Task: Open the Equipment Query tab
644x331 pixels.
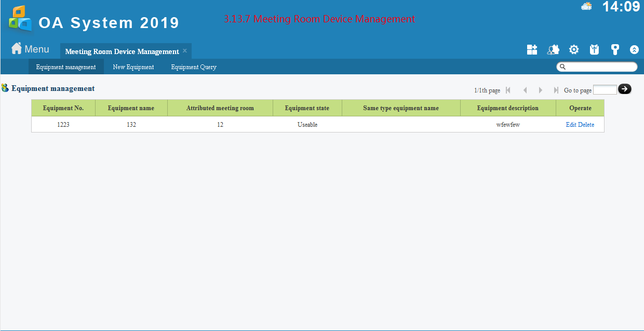Action: [194, 67]
